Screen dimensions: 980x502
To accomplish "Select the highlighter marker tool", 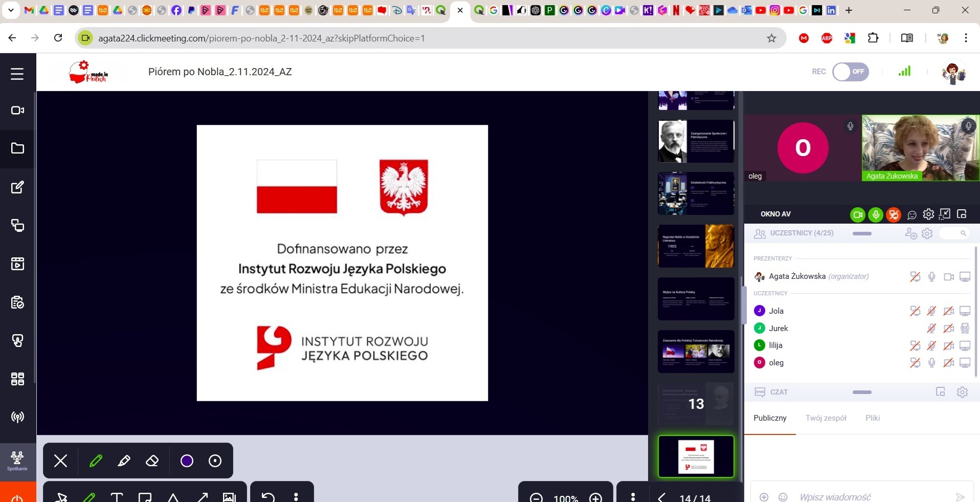I will coord(124,461).
